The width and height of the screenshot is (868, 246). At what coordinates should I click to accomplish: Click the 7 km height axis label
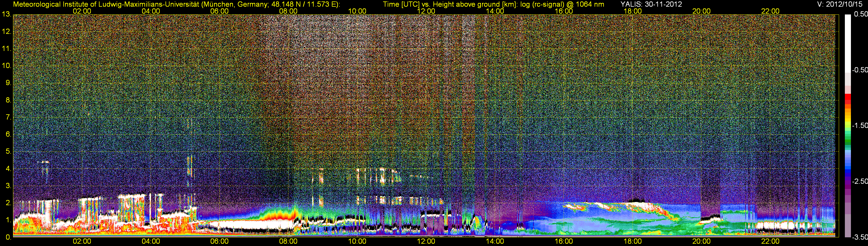point(8,117)
